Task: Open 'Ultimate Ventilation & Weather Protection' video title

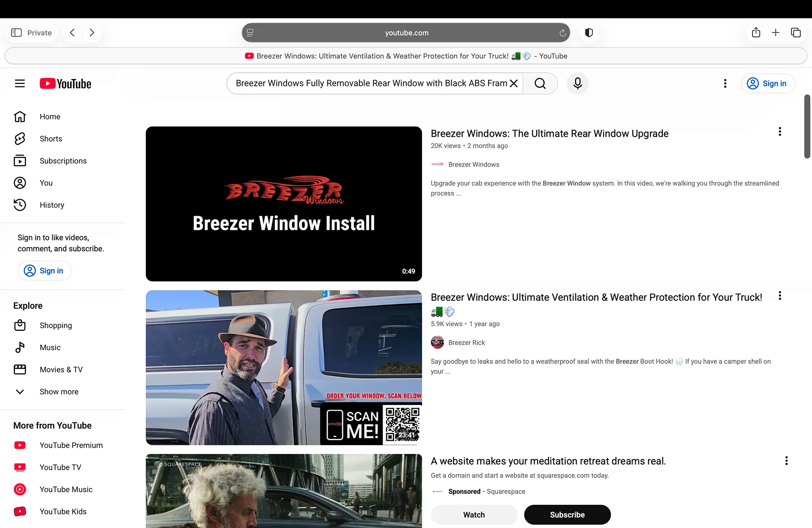Action: pyautogui.click(x=596, y=298)
